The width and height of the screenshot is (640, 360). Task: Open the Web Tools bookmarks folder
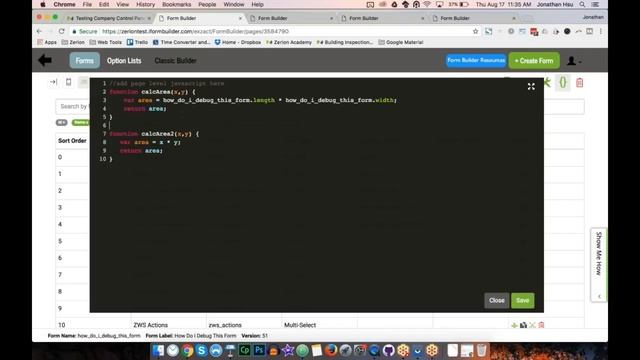coord(105,42)
